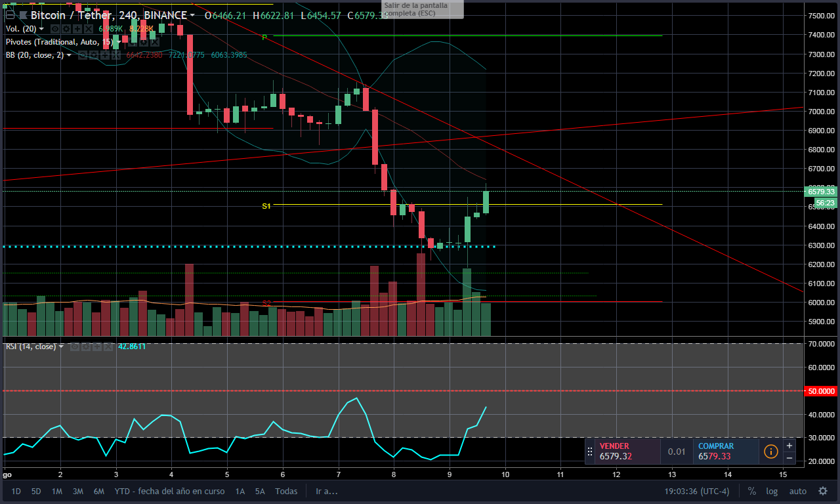Grab the trade panel drag handle dots
Image resolution: width=840 pixels, height=504 pixels.
[590, 451]
